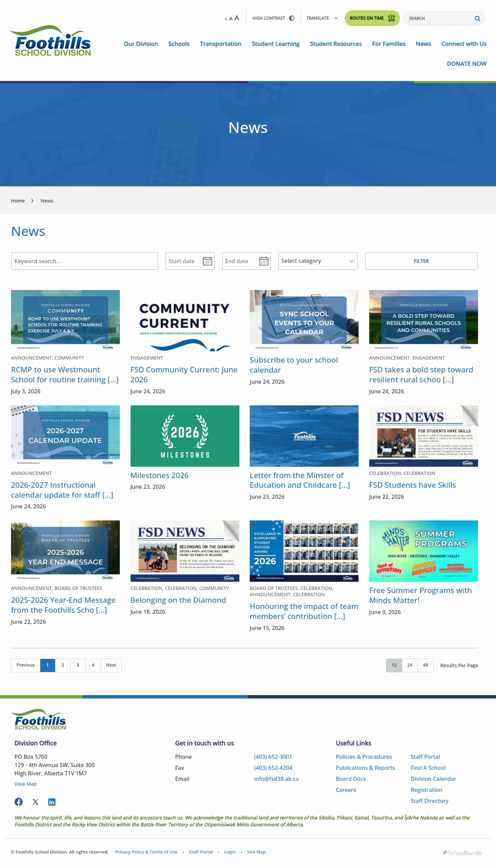Expand the Select category dropdown
This screenshot has height=868, width=496.
coord(318,261)
